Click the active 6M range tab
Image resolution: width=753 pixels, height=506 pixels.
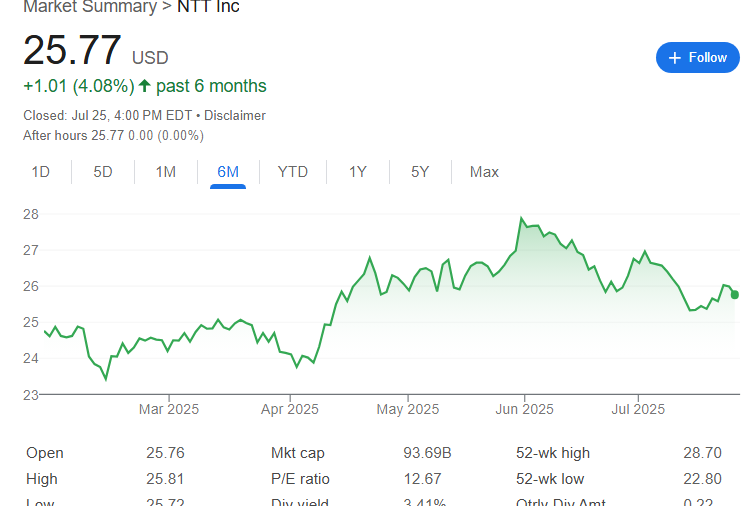[x=228, y=172]
